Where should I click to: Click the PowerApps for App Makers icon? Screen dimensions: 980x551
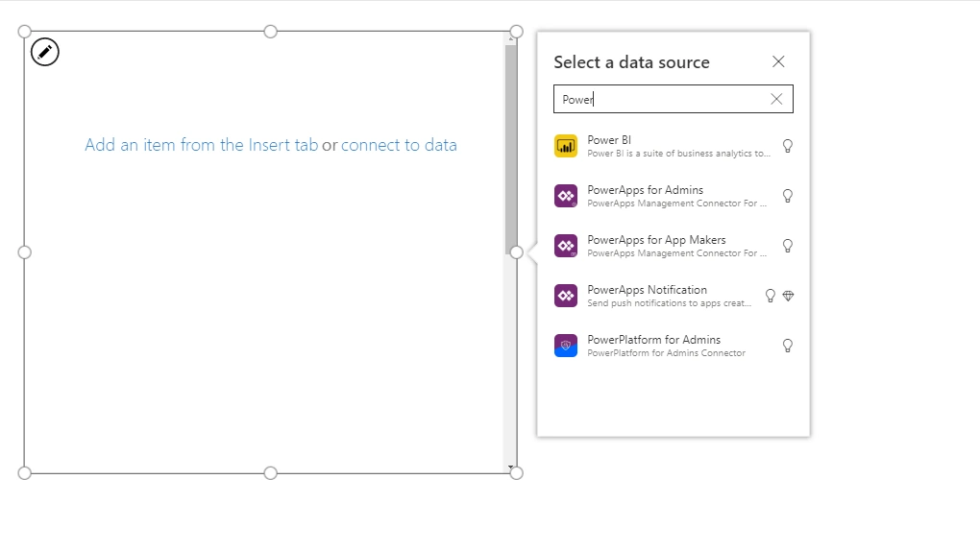566,246
